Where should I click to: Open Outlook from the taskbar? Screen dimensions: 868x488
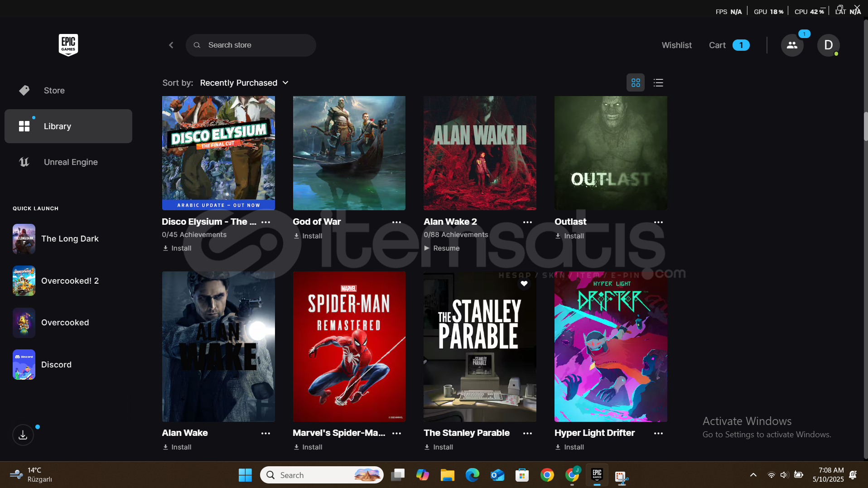tap(497, 475)
